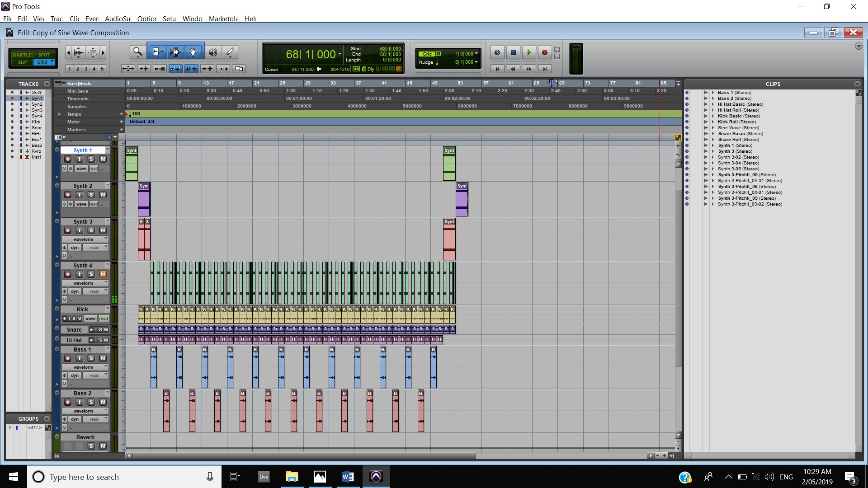Activate Slip edit mode
Image resolution: width=868 pixels, height=488 pixels.
[x=22, y=62]
